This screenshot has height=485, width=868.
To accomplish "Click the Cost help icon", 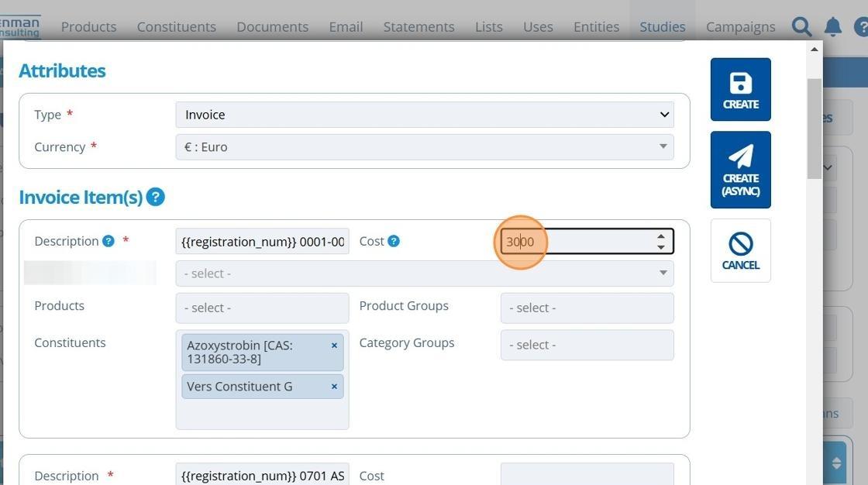I will 394,241.
